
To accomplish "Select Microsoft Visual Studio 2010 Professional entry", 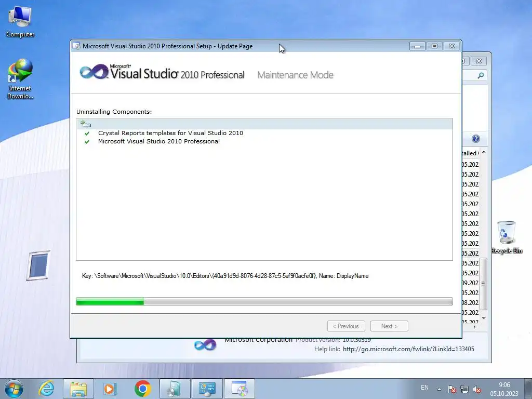I will [x=159, y=141].
